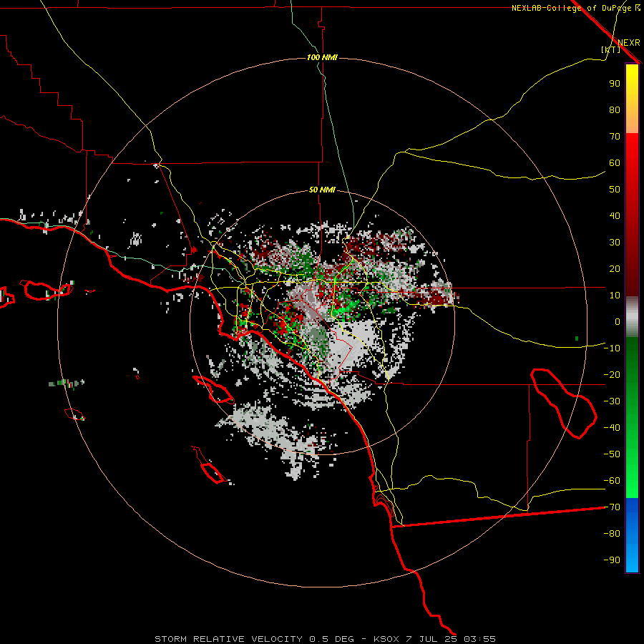Click the "7 JUL 25" date text

pyautogui.click(x=431, y=639)
